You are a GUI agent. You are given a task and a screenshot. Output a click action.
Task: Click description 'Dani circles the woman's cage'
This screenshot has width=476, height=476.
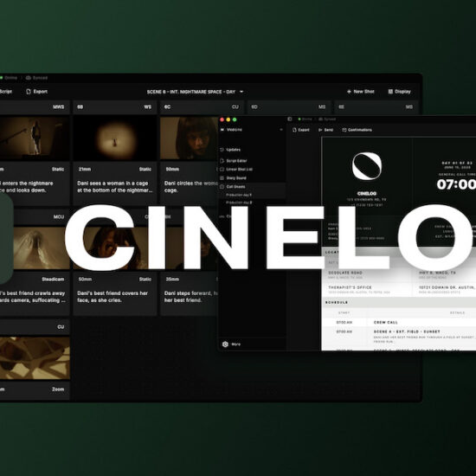[x=191, y=187]
